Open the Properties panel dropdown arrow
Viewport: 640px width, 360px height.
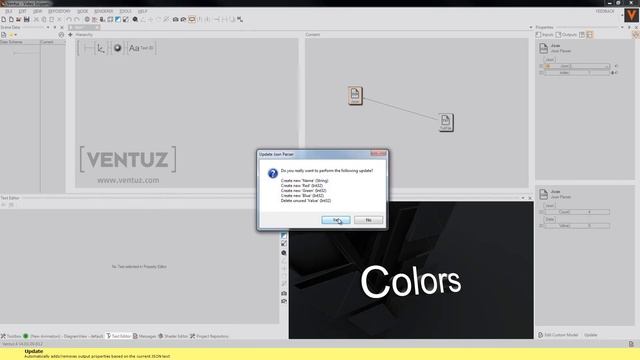(622, 27)
